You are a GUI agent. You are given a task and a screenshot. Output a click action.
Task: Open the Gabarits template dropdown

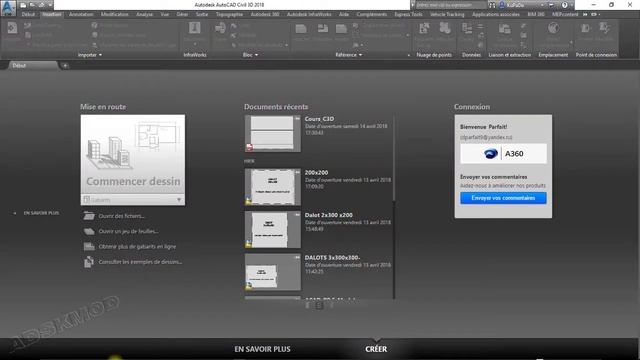(x=179, y=200)
